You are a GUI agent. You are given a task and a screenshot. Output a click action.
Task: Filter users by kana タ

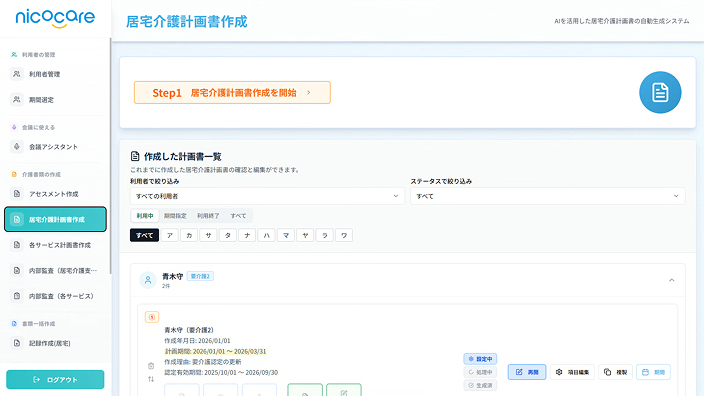pos(228,235)
